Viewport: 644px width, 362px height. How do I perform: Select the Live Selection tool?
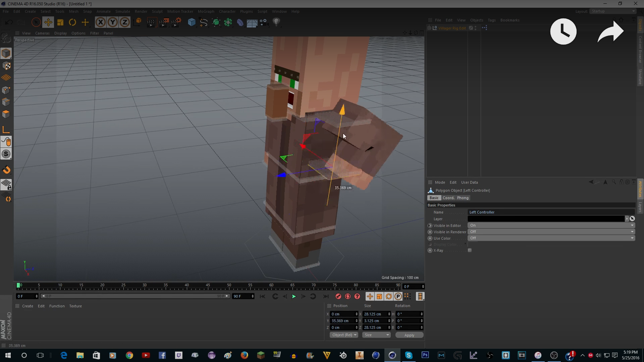tap(36, 22)
